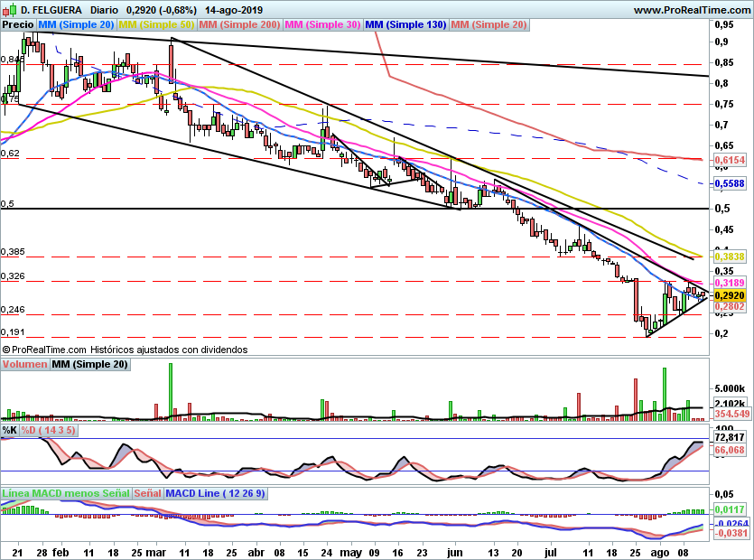Select the volume MM (Simple 20) label
754x560 pixels.
pyautogui.click(x=89, y=365)
